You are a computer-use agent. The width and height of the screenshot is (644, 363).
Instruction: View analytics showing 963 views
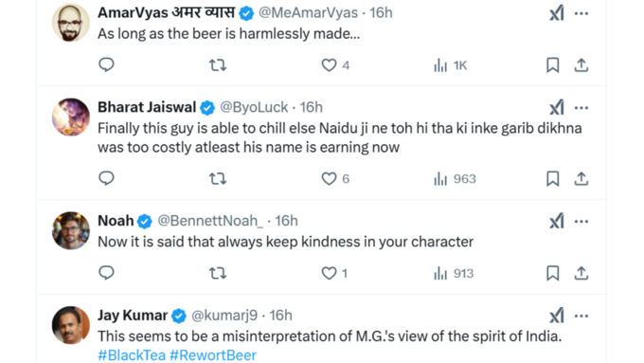point(455,179)
